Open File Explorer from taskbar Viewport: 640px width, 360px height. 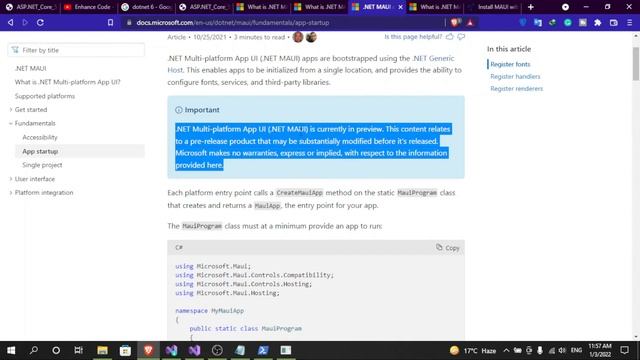coord(102,350)
